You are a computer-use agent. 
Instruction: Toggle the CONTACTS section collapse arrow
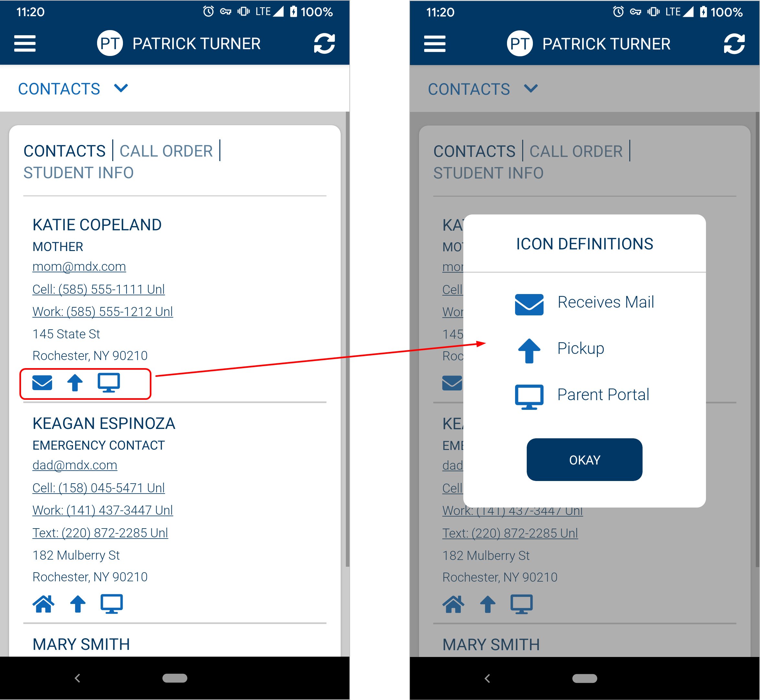pyautogui.click(x=121, y=88)
